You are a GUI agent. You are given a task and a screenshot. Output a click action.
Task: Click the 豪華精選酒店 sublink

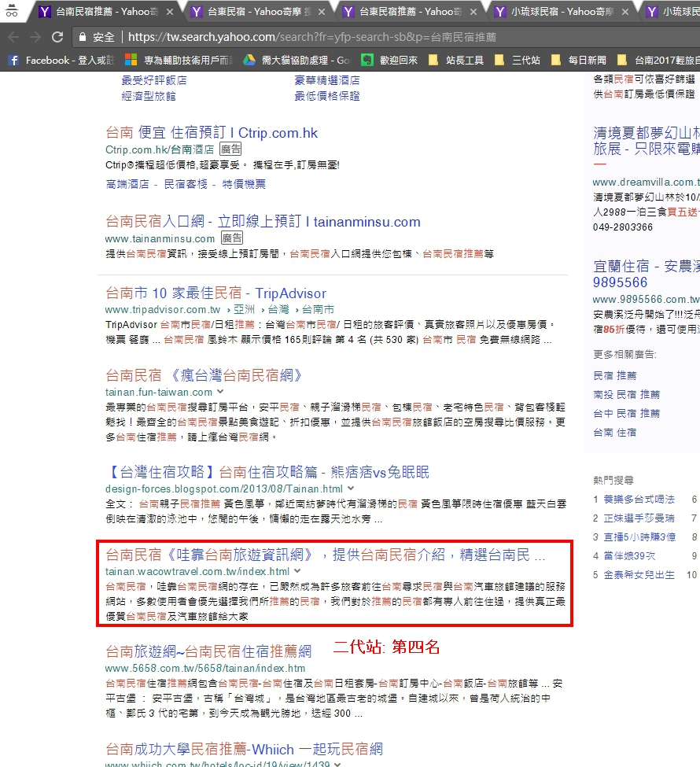[x=327, y=80]
